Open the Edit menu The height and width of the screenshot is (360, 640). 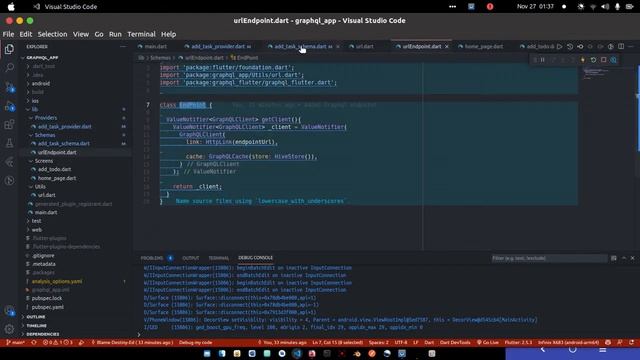click(x=25, y=34)
